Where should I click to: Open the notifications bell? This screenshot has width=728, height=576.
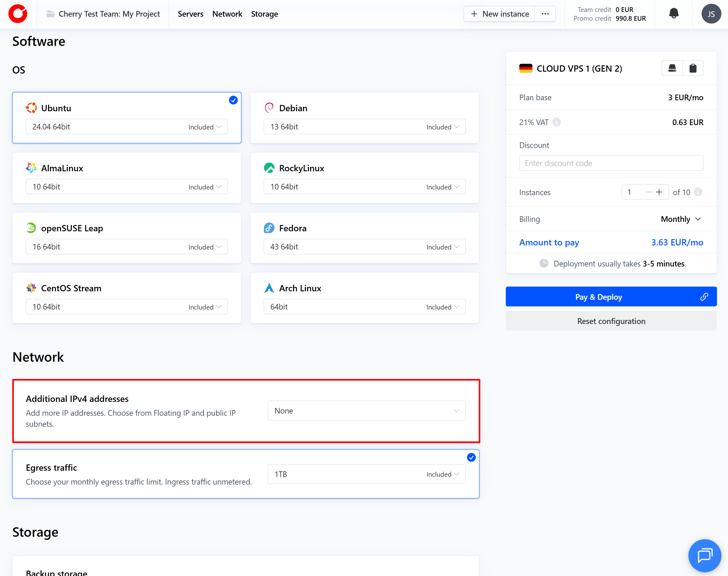tap(673, 14)
